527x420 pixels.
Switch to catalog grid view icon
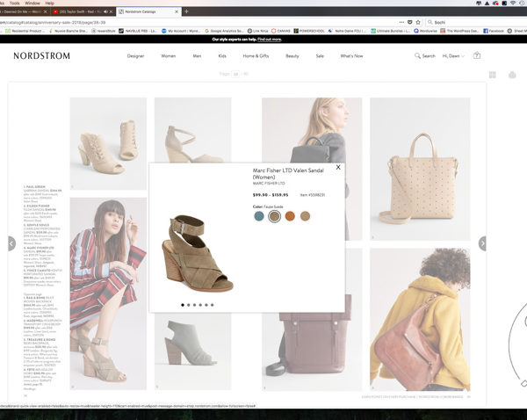493,75
